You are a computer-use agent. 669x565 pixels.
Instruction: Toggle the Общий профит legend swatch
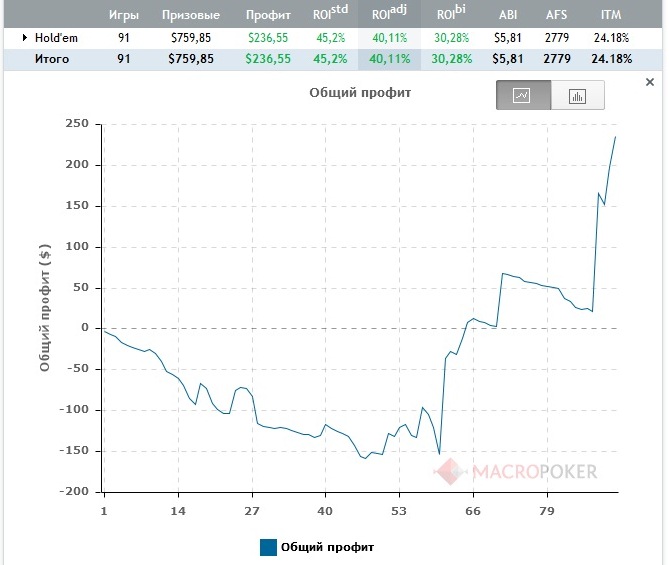[268, 548]
